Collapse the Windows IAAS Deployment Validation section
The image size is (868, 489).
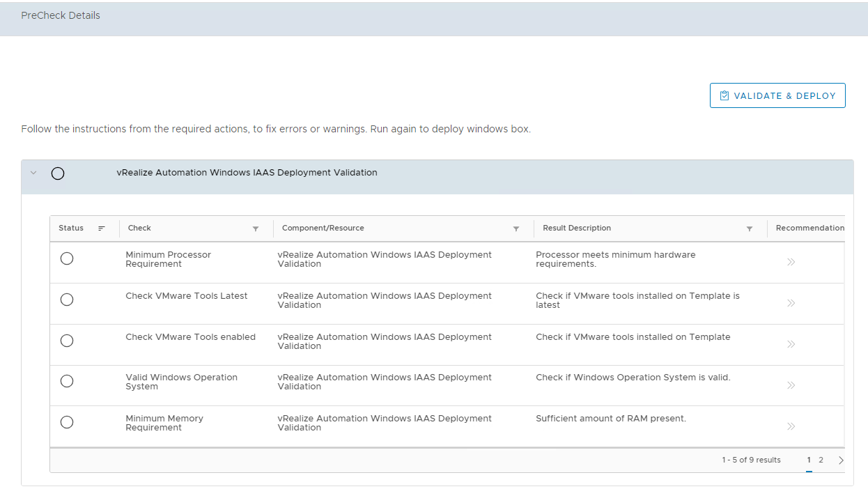[x=33, y=173]
